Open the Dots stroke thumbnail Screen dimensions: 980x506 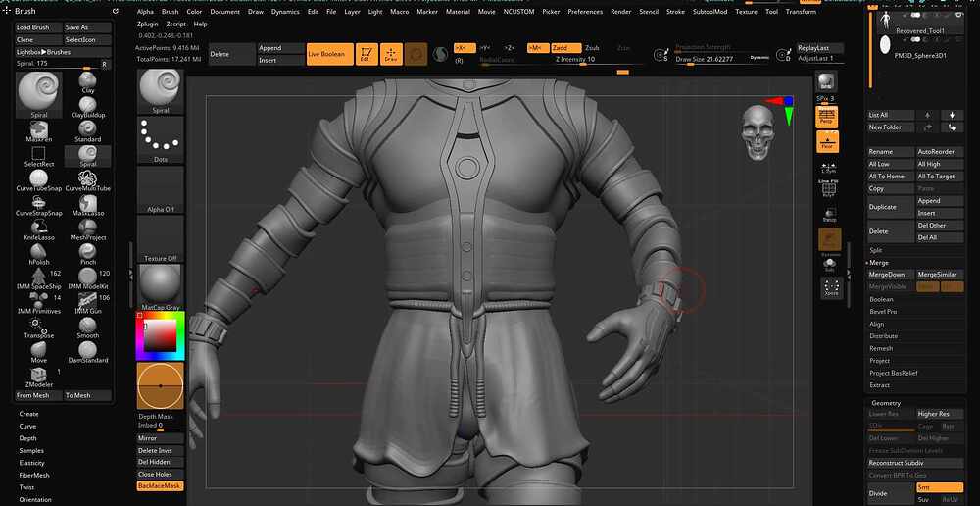click(161, 140)
